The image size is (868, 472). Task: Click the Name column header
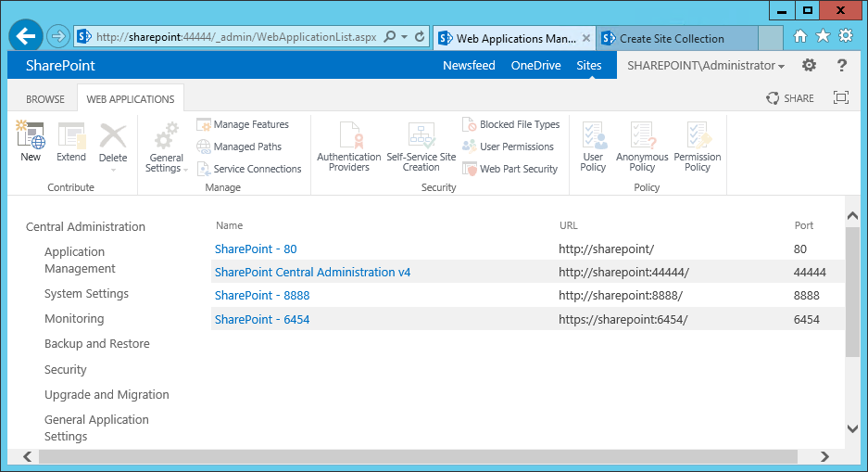pos(229,225)
